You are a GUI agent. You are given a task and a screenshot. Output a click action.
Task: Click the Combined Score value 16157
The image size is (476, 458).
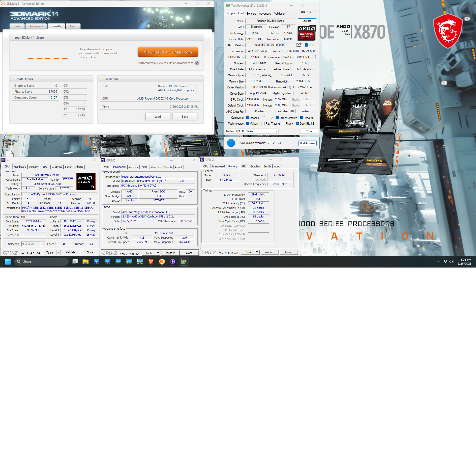[x=53, y=98]
